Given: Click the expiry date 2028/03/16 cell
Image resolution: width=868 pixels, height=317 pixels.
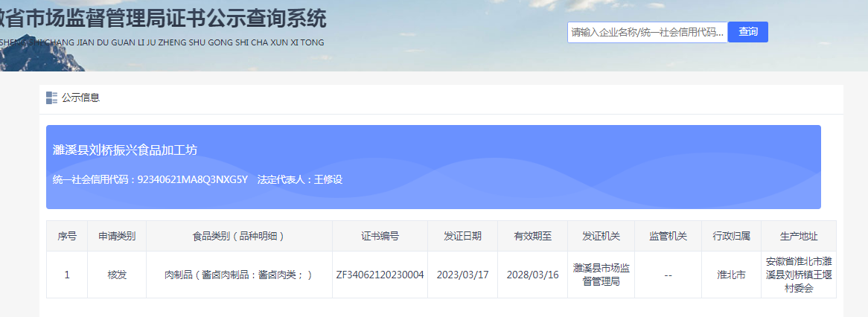Looking at the screenshot, I should pyautogui.click(x=532, y=275).
